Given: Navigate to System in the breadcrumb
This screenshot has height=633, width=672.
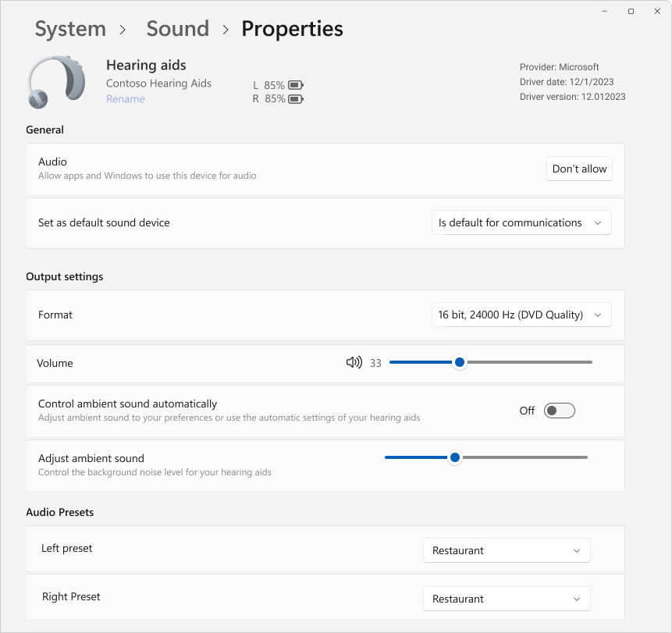Looking at the screenshot, I should point(70,28).
